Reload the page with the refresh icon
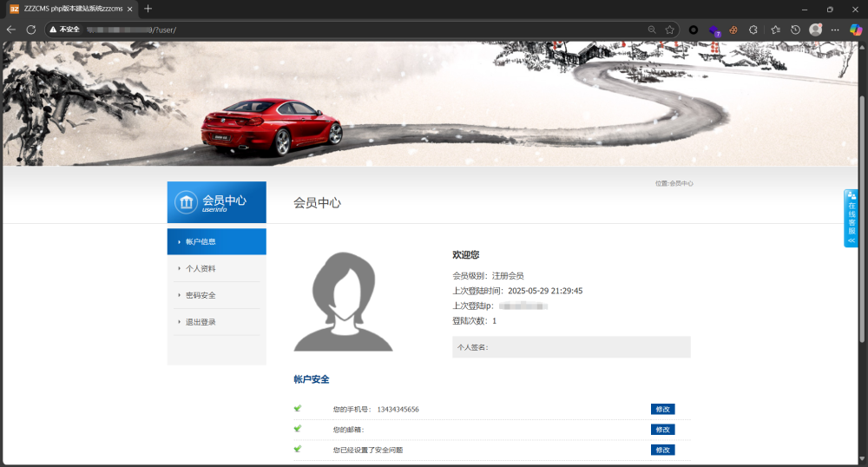This screenshot has width=868, height=467. (31, 29)
